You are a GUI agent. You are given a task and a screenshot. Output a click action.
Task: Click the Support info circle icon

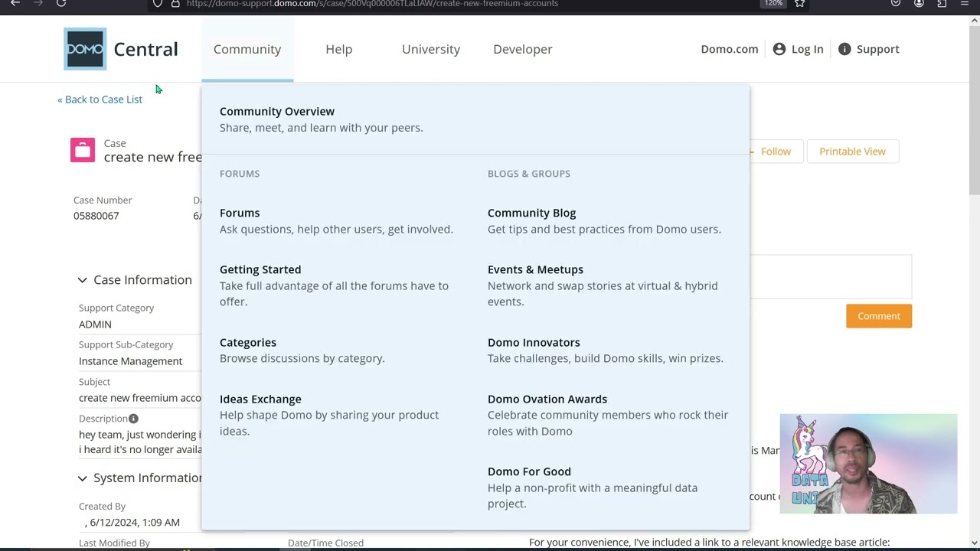pyautogui.click(x=844, y=49)
